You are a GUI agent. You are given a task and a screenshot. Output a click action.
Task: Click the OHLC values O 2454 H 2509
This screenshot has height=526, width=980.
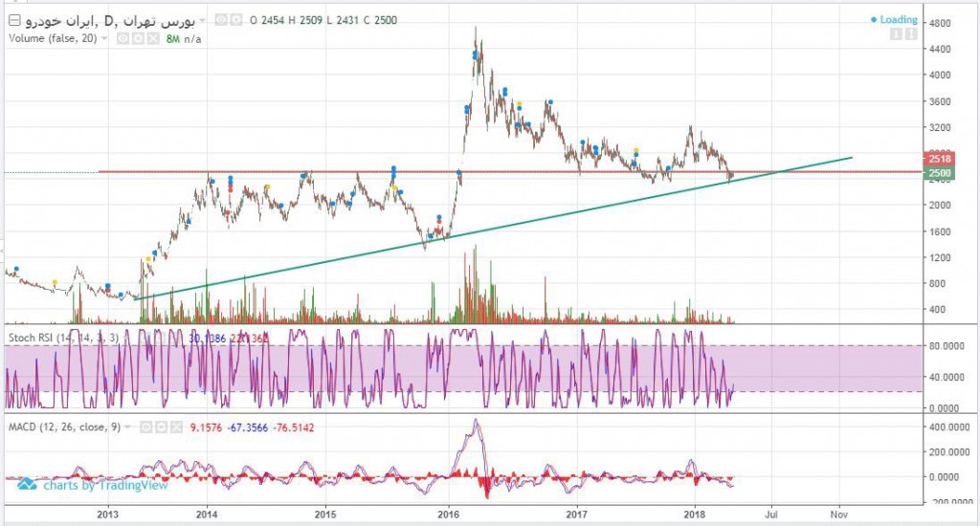[x=285, y=20]
